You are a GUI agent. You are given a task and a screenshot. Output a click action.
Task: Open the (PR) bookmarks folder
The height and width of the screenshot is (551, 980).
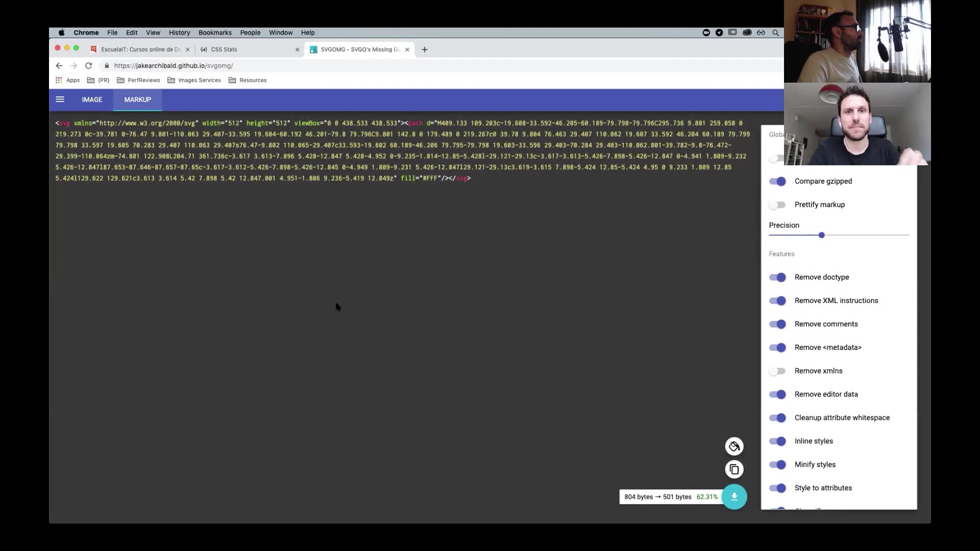(x=98, y=80)
